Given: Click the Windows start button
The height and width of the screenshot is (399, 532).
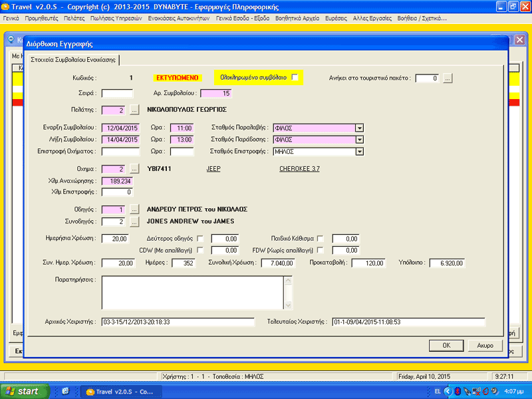Looking at the screenshot, I should pyautogui.click(x=24, y=391).
